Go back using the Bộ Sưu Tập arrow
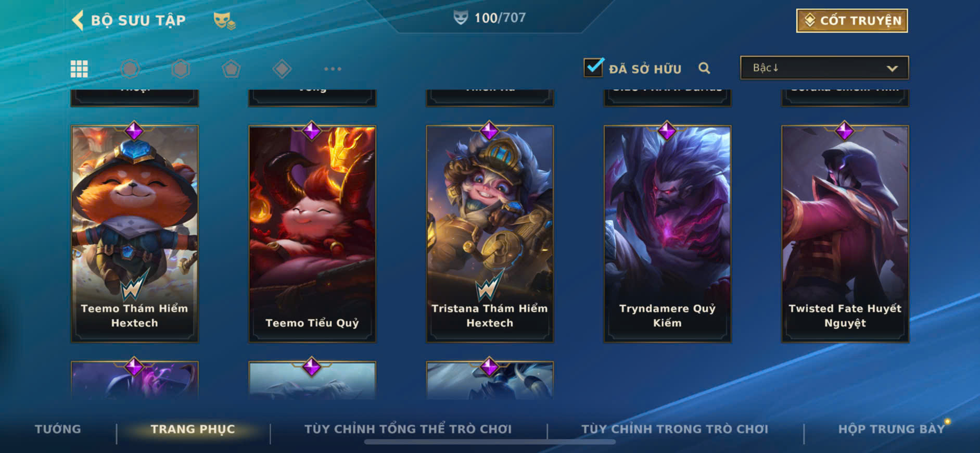 78,20
